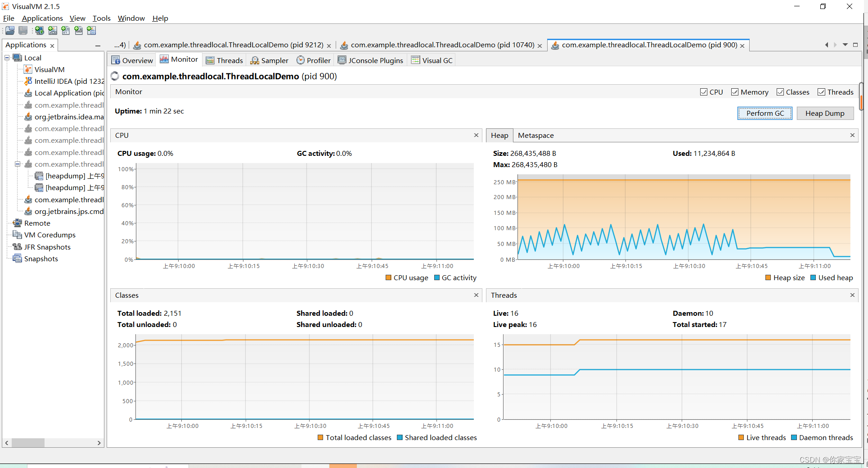This screenshot has height=468, width=868.
Task: Click the Used heap legend swatch
Action: [x=813, y=277]
